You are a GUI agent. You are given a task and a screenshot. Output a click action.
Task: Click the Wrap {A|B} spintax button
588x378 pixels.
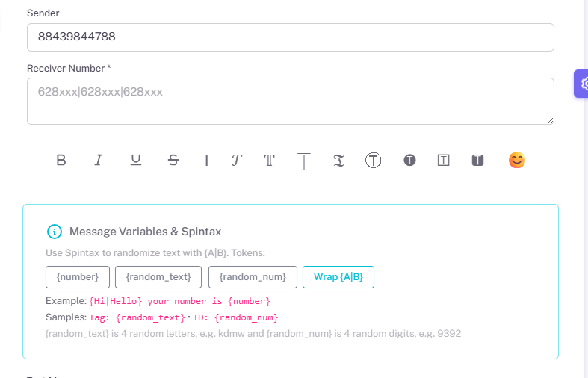click(x=338, y=277)
